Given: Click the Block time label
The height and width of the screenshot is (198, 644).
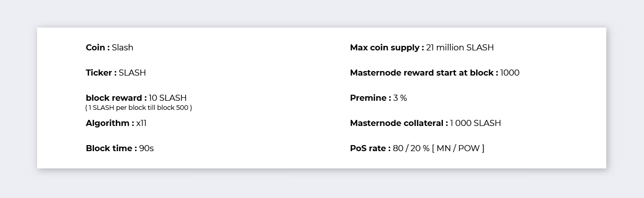Looking at the screenshot, I should tap(111, 148).
